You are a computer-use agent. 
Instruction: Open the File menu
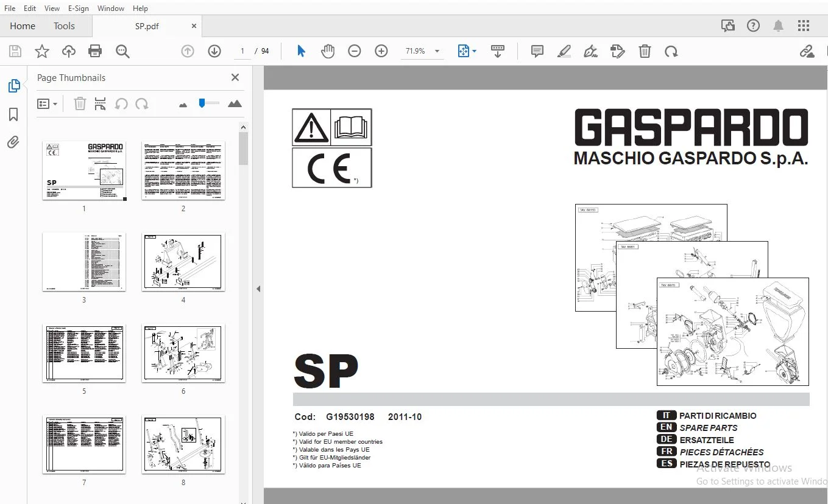[x=10, y=9]
